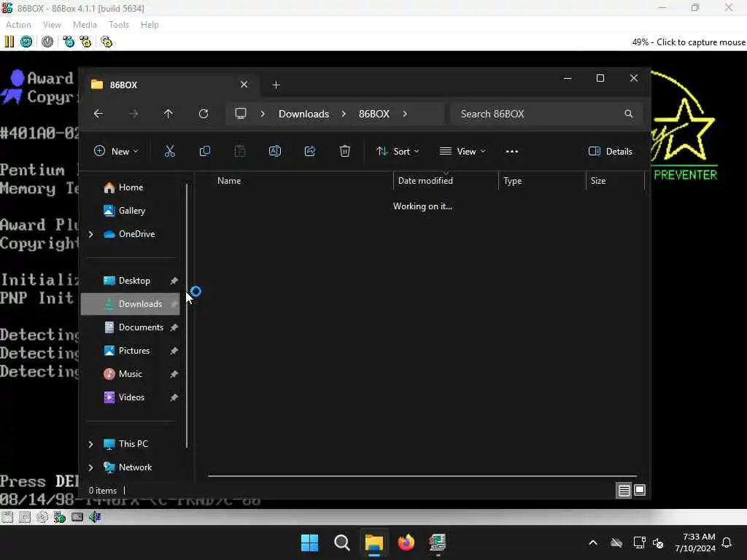Click the CD-ROM status bar icon

(x=42, y=517)
